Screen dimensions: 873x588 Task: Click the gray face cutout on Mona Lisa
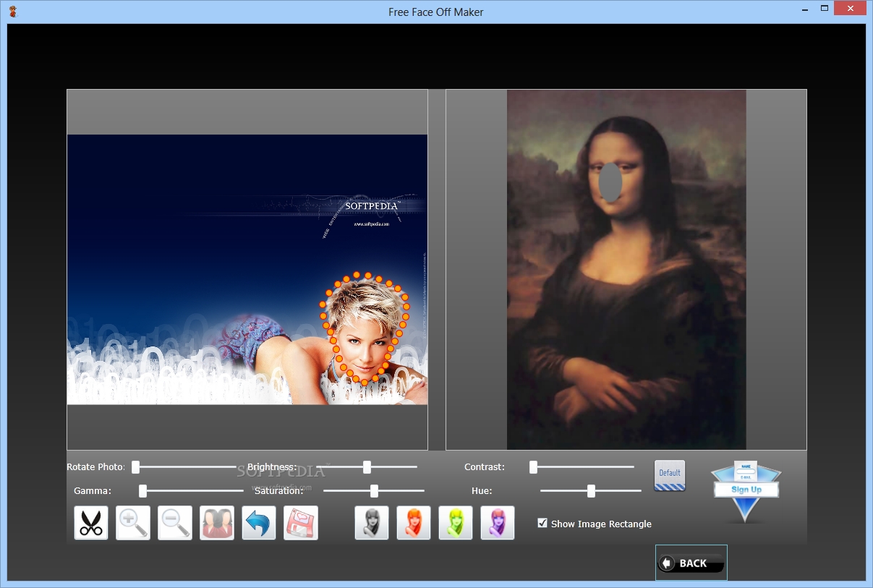(611, 182)
